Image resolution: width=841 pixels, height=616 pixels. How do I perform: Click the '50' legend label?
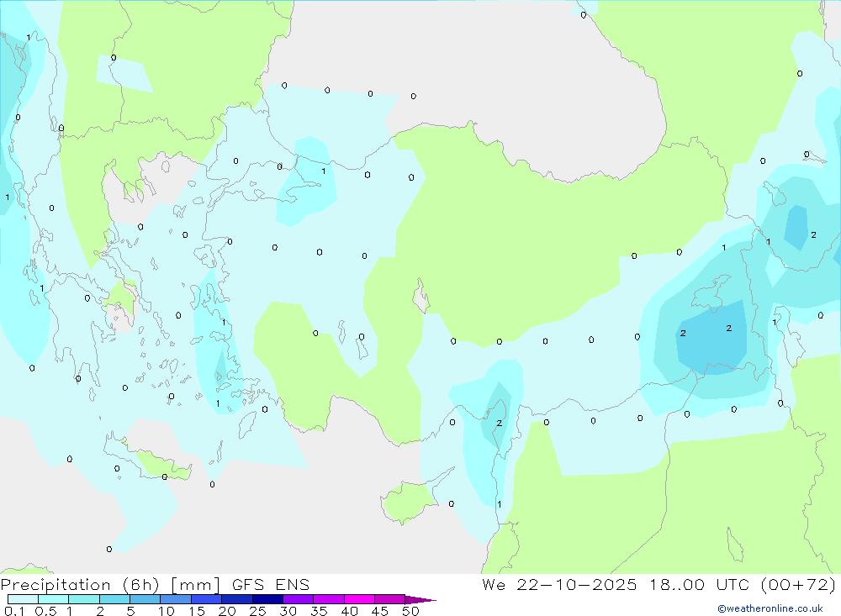[x=410, y=611]
